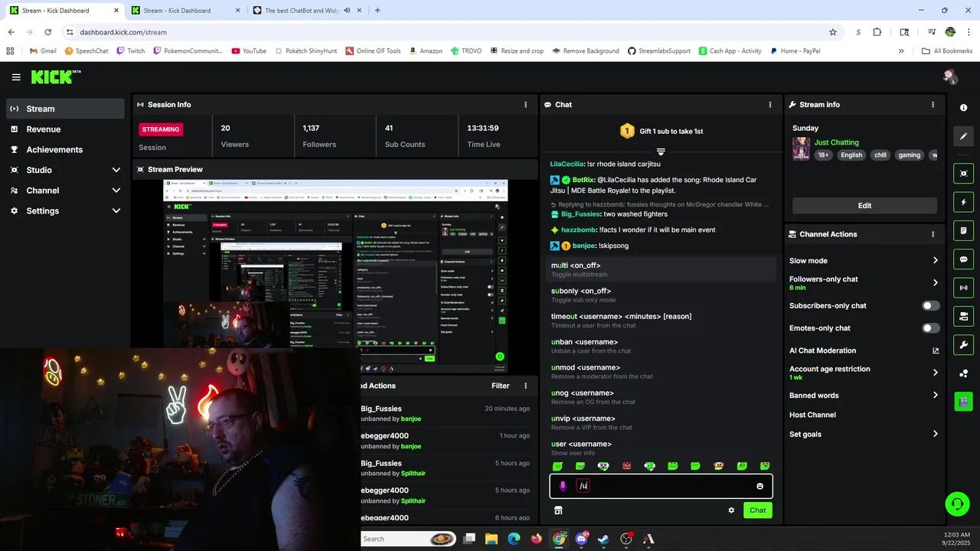The width and height of the screenshot is (980, 551).
Task: Click the Edit stream info button
Action: (x=864, y=205)
